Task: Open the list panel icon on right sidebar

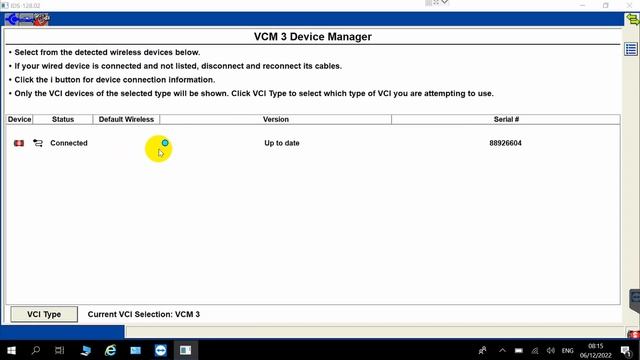Action: click(631, 49)
